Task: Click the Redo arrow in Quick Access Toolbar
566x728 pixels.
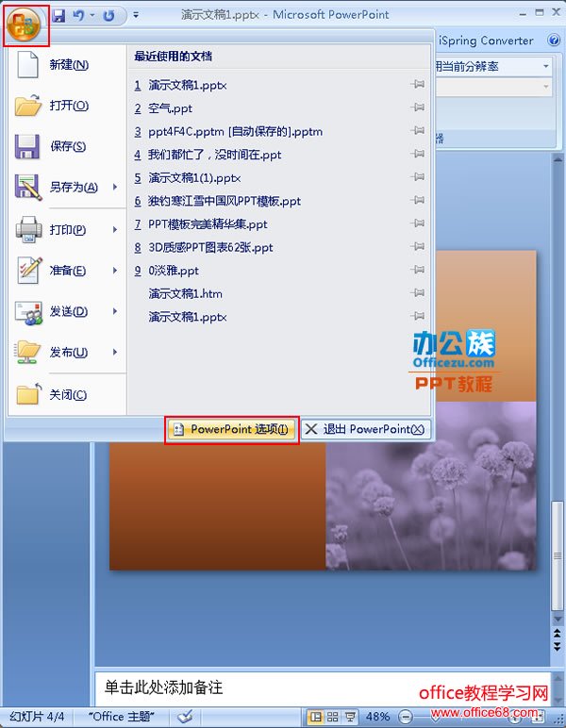Action: click(x=109, y=16)
